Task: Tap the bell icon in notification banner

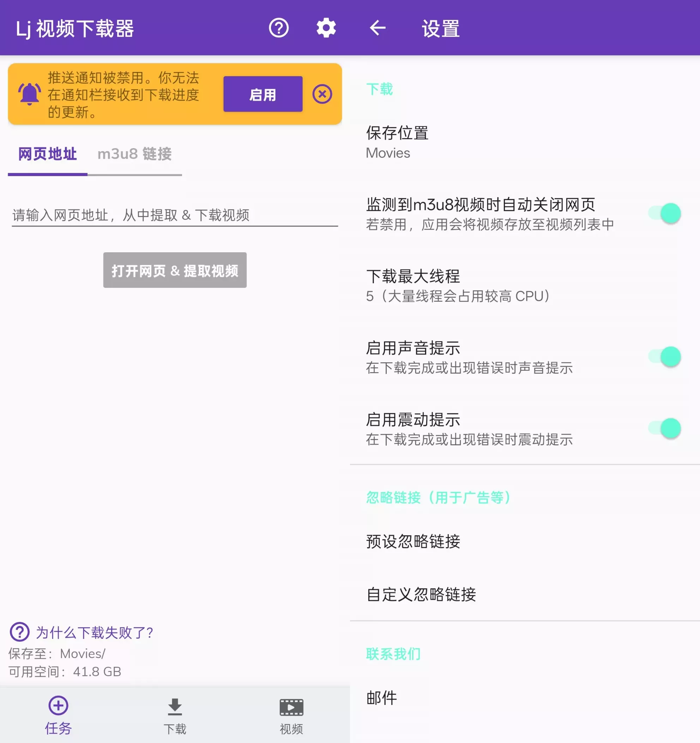Action: point(29,94)
